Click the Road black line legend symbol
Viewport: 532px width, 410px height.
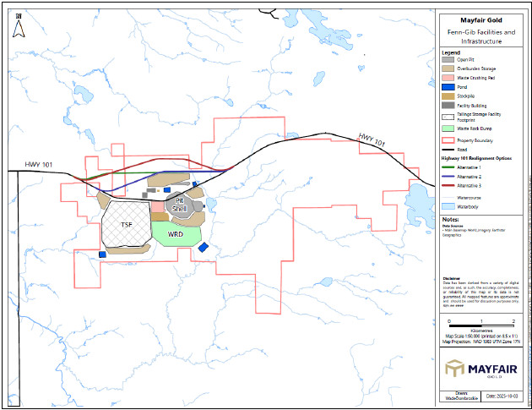point(448,150)
